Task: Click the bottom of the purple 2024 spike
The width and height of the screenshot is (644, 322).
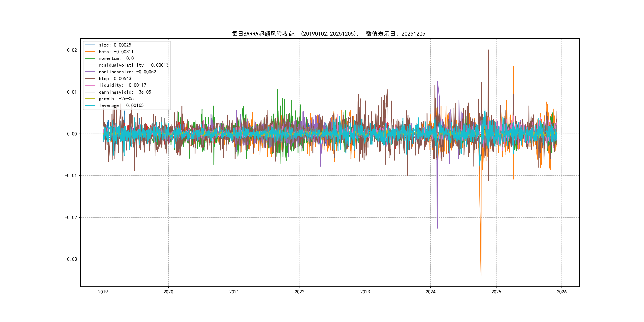Action: (437, 228)
